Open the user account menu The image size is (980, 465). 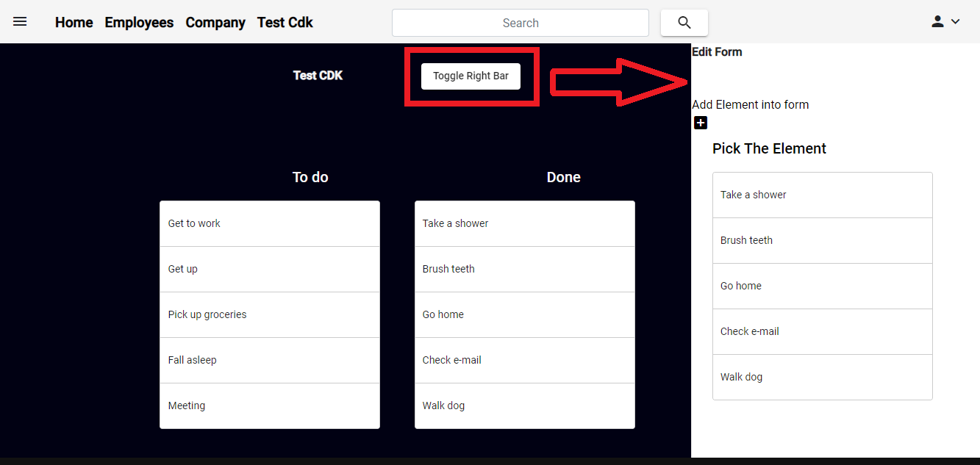(945, 22)
